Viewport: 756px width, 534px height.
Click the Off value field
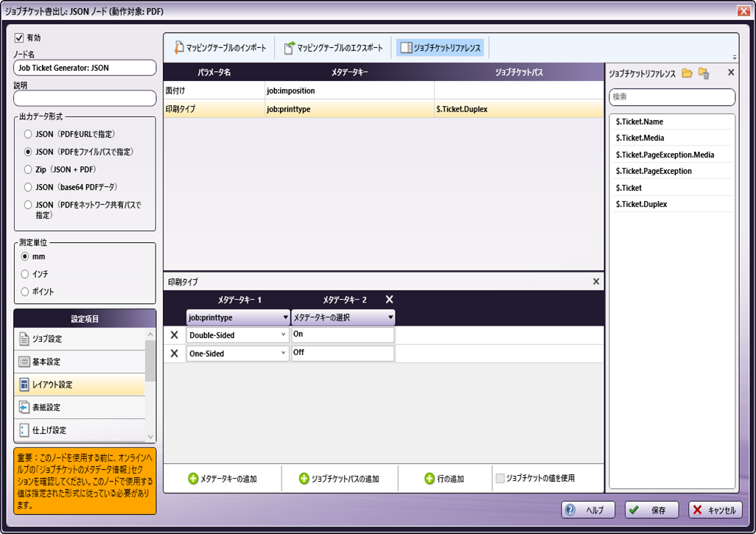tap(343, 354)
